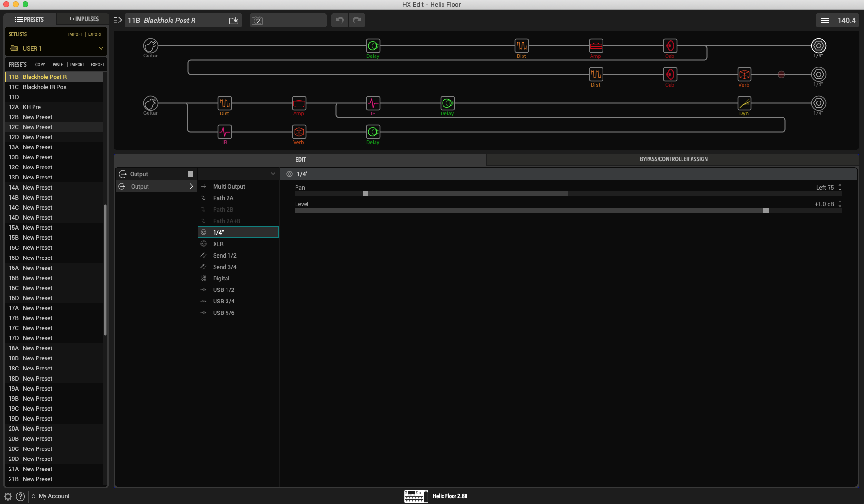Open the settings gear icon
Viewport: 864px width, 504px height.
click(x=8, y=496)
